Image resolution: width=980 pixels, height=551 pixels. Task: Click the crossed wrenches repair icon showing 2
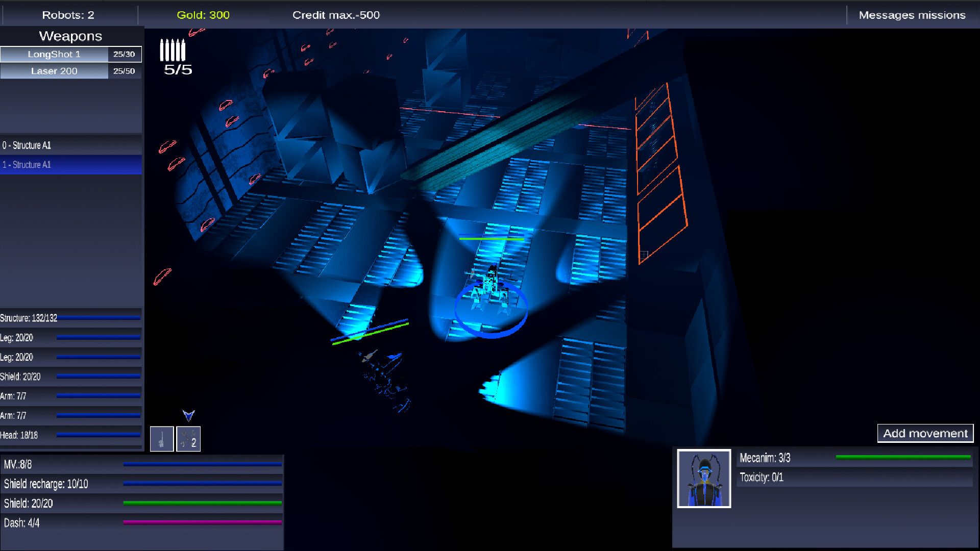coord(188,439)
